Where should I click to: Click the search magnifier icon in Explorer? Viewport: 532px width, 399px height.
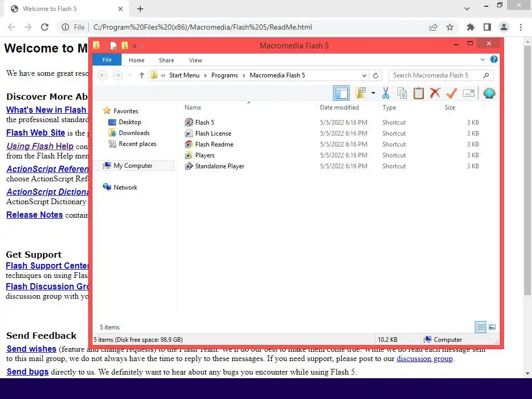pyautogui.click(x=486, y=75)
